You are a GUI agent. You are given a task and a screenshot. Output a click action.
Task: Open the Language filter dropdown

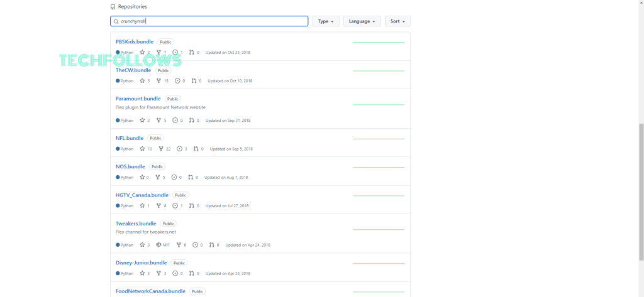(362, 21)
